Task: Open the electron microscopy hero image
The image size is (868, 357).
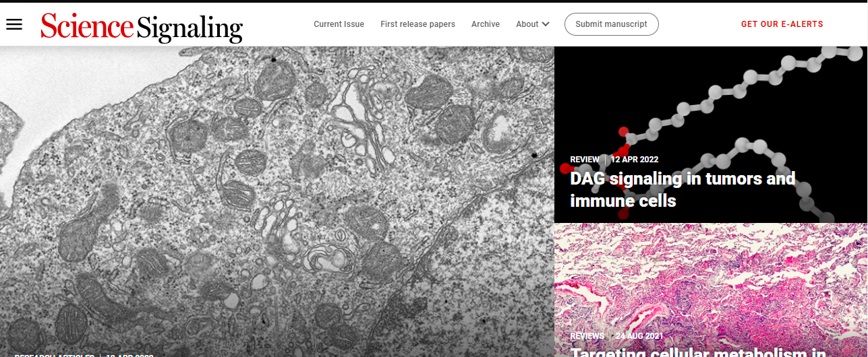Action: [x=277, y=195]
